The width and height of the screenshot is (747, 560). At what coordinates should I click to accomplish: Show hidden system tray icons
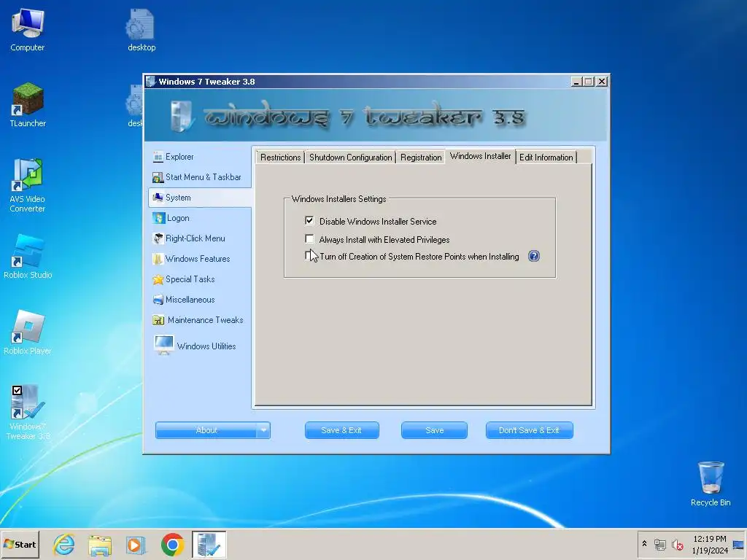645,544
